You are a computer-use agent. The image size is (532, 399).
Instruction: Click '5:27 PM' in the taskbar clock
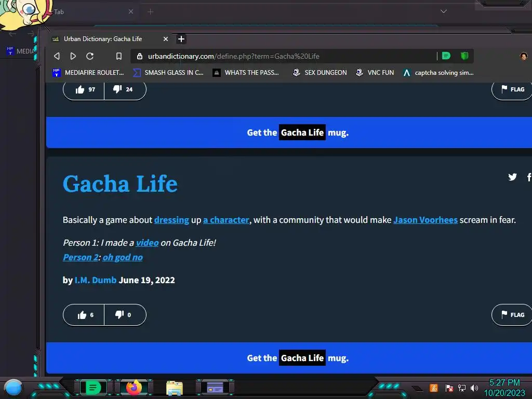[504, 383]
